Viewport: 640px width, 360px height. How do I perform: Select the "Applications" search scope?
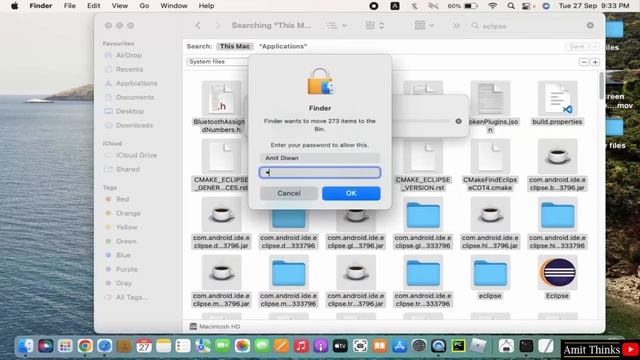coord(283,46)
